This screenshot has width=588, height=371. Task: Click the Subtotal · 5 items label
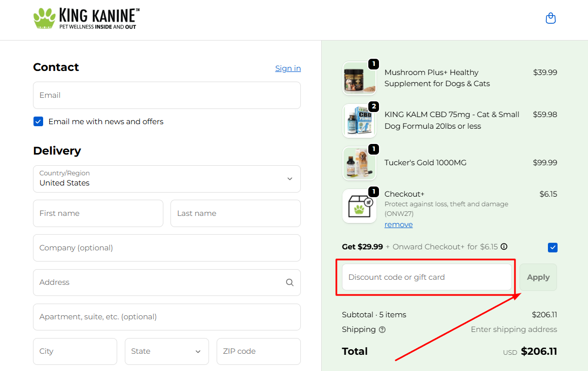tap(374, 315)
